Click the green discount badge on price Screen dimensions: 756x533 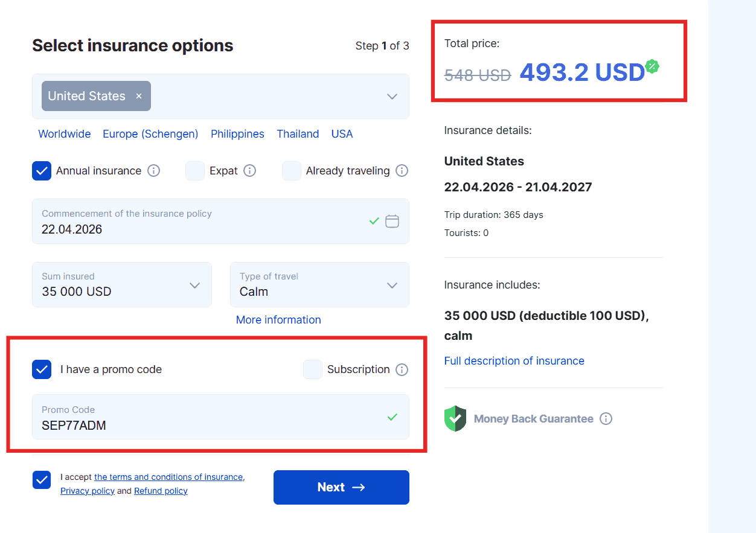coord(652,66)
